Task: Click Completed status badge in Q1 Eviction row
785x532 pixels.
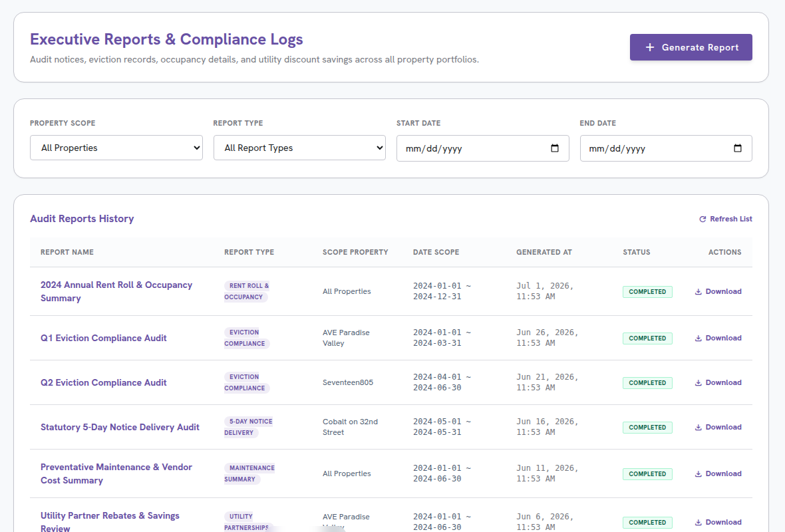Action: click(x=647, y=338)
